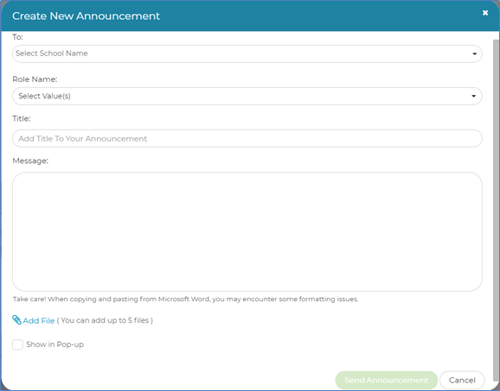This screenshot has height=391, width=500.
Task: Open the Select School Name dropdown
Action: tap(247, 54)
